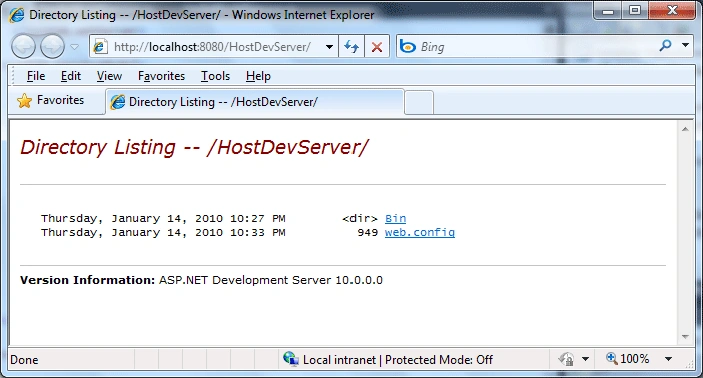Click the Directory Listing page heading
The image size is (703, 378).
pos(194,147)
